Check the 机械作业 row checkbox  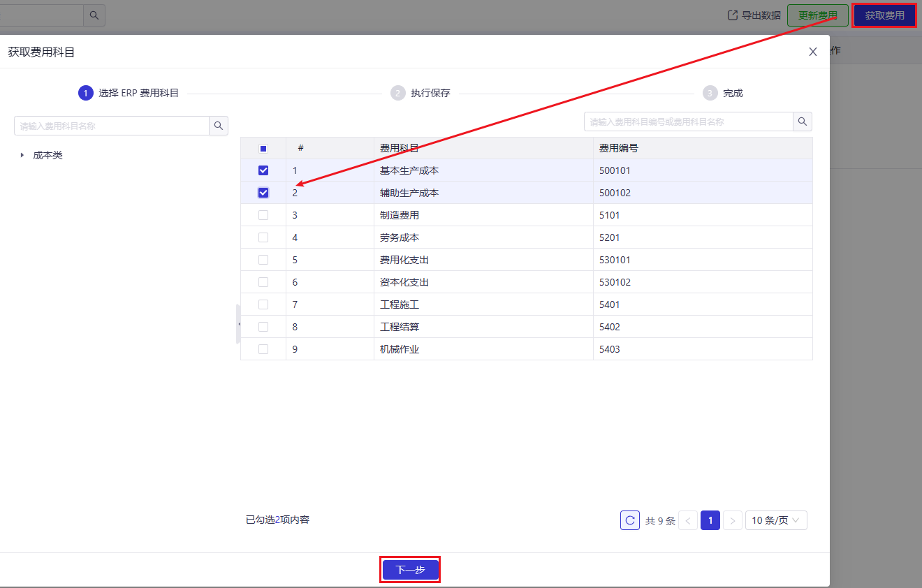tap(263, 349)
